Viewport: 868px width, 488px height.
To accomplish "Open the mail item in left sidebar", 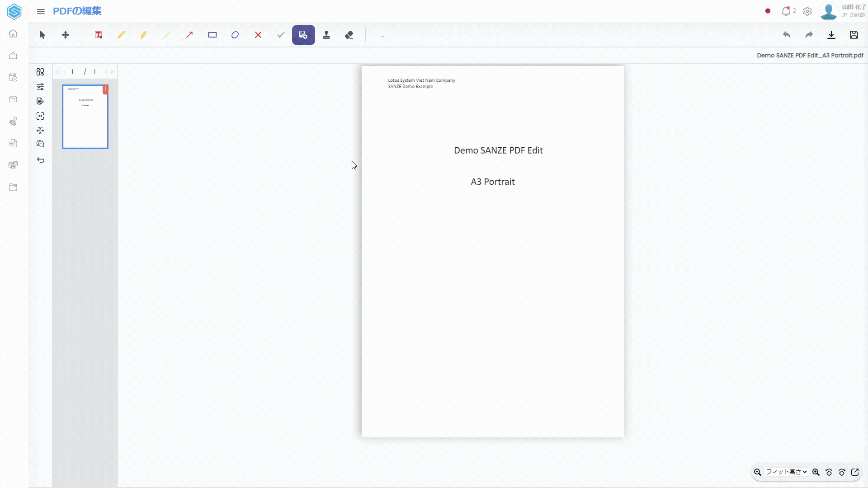I will coord(13,99).
